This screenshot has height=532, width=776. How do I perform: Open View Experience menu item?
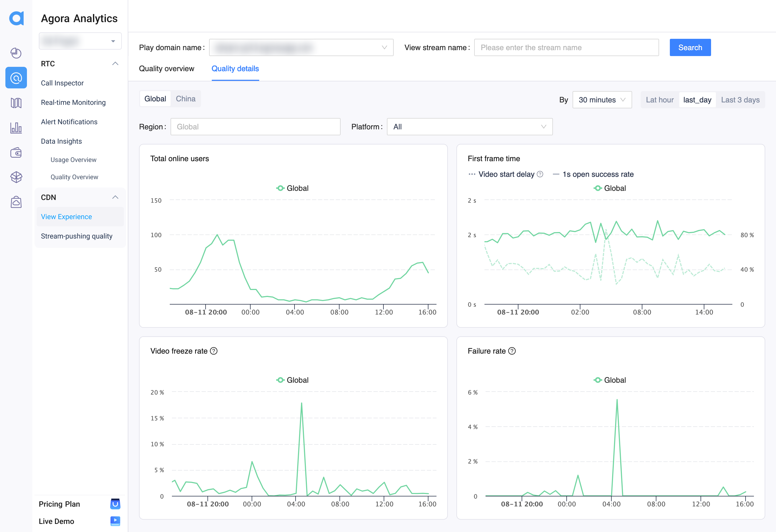click(80, 216)
